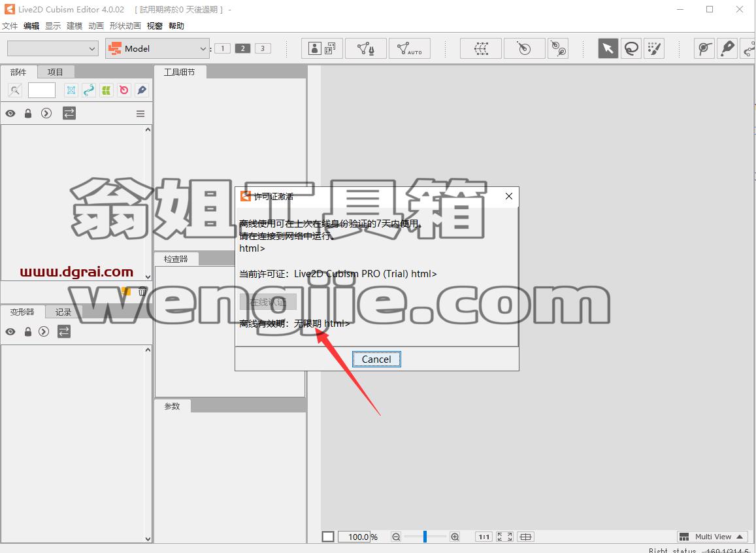Switch to the 部件 tab

pos(18,72)
